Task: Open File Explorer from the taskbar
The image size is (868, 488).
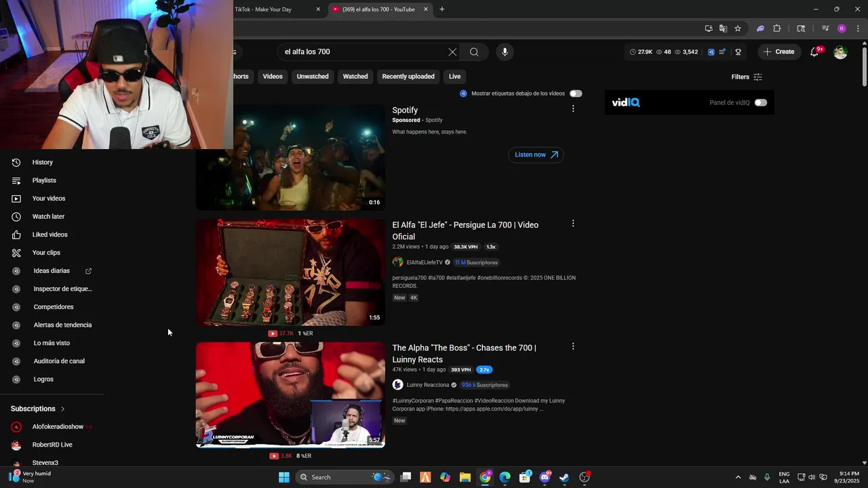Action: pyautogui.click(x=465, y=477)
